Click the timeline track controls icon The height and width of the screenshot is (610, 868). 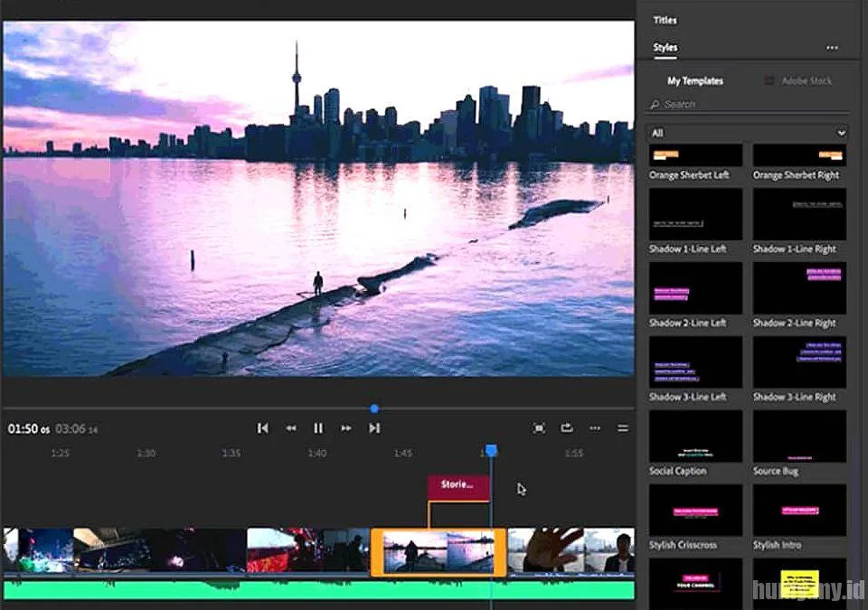622,428
